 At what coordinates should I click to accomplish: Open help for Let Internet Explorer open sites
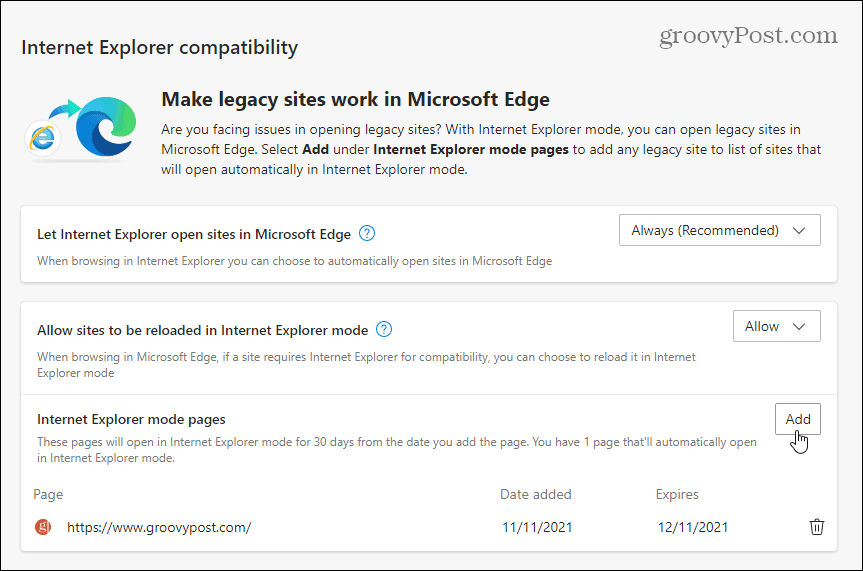367,234
